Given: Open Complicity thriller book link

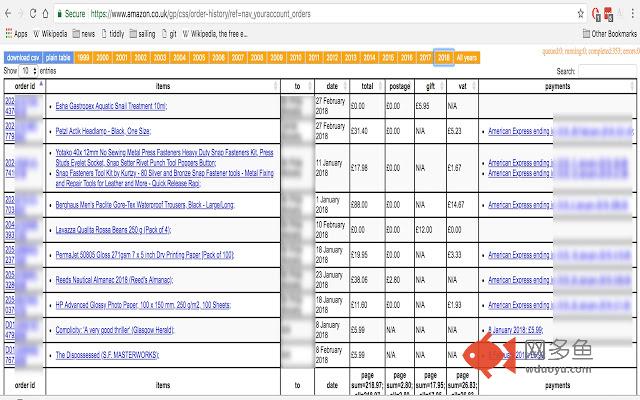Looking at the screenshot, I should pyautogui.click(x=115, y=330).
